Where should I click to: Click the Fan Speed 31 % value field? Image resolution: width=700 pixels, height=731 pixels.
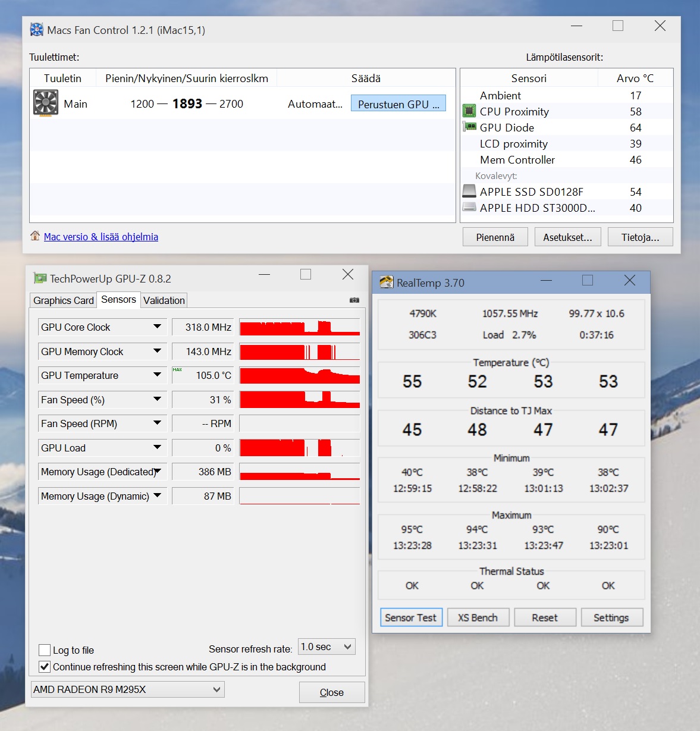click(203, 400)
